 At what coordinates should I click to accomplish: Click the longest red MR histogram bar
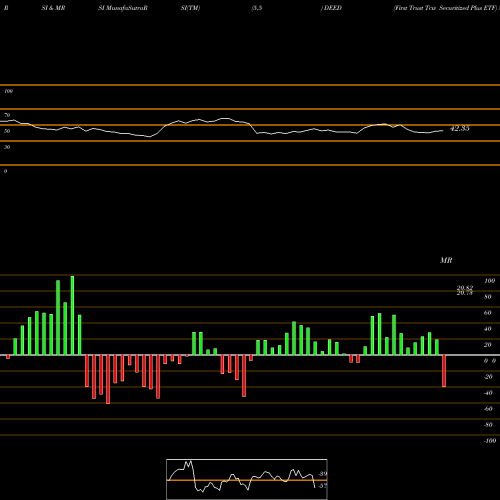[108, 379]
